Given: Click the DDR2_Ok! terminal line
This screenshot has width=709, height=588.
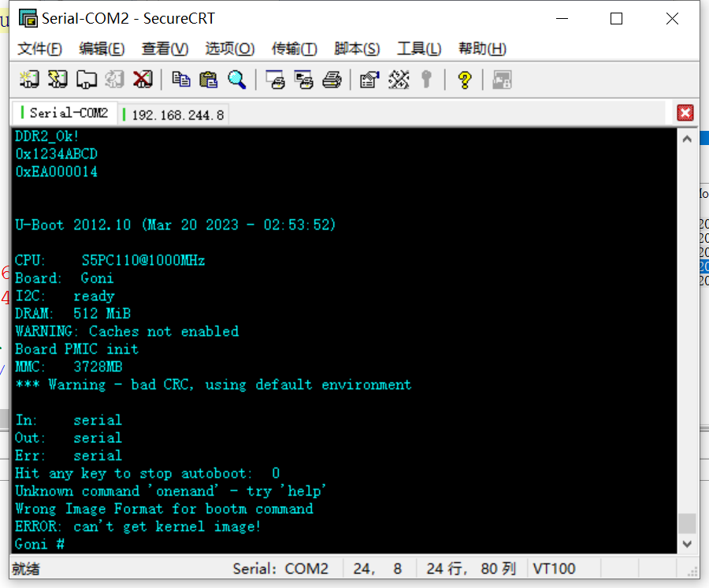Looking at the screenshot, I should (47, 136).
